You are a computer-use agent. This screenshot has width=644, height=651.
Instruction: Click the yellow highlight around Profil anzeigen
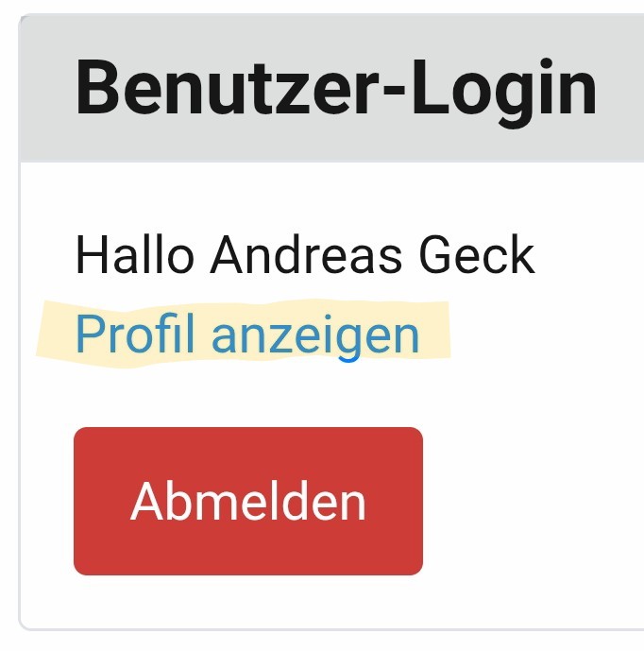[244, 334]
